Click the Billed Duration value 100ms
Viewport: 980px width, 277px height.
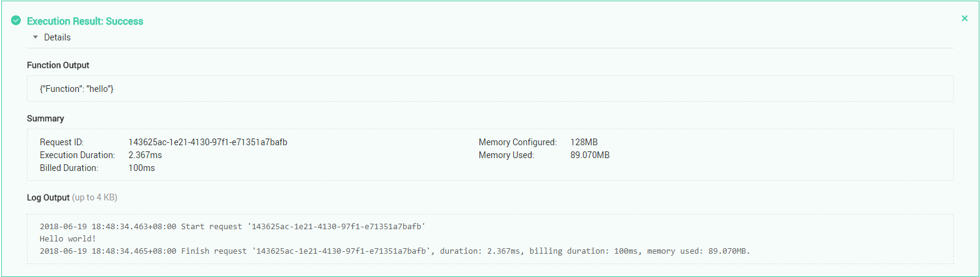[141, 168]
